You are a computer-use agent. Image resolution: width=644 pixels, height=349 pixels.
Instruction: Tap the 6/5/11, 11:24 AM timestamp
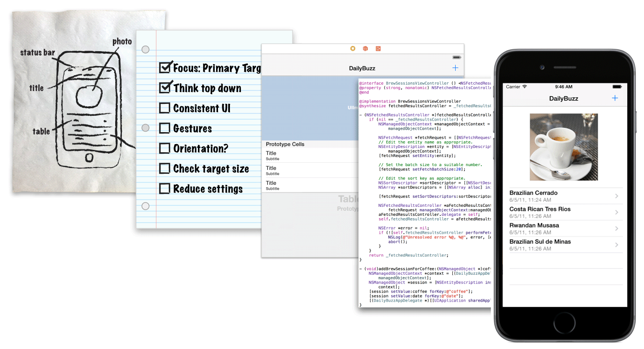click(530, 200)
